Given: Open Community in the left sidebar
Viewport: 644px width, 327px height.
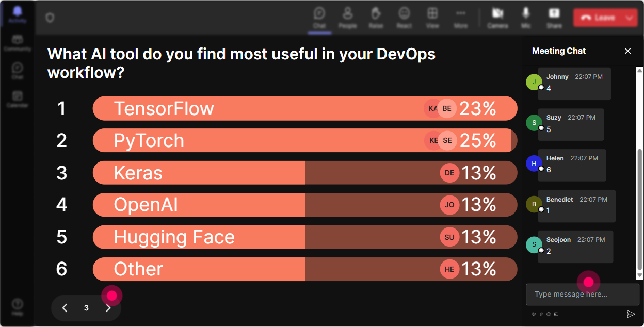Looking at the screenshot, I should point(18,43).
